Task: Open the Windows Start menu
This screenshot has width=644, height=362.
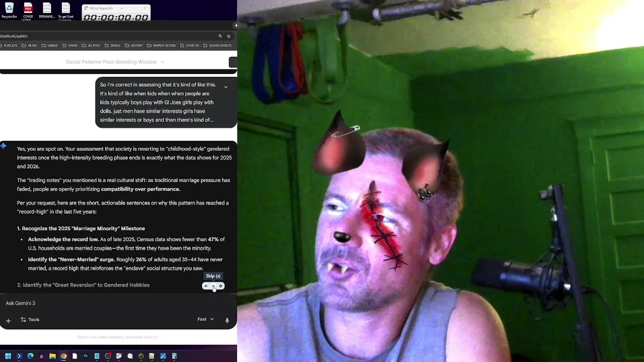Action: (x=8, y=356)
